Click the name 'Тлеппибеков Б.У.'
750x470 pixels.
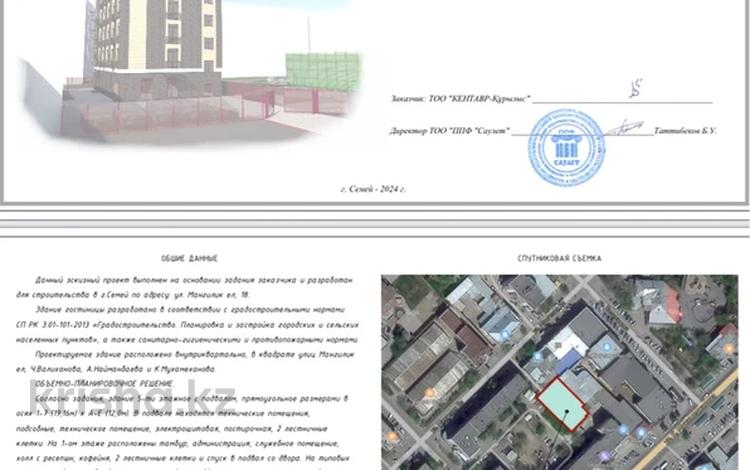[685, 131]
